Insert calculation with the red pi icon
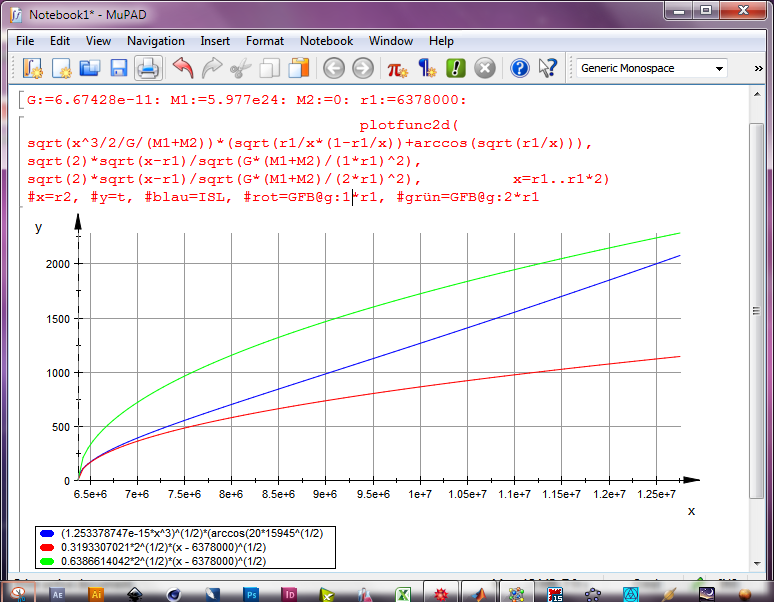This screenshot has width=774, height=602. pyautogui.click(x=397, y=69)
